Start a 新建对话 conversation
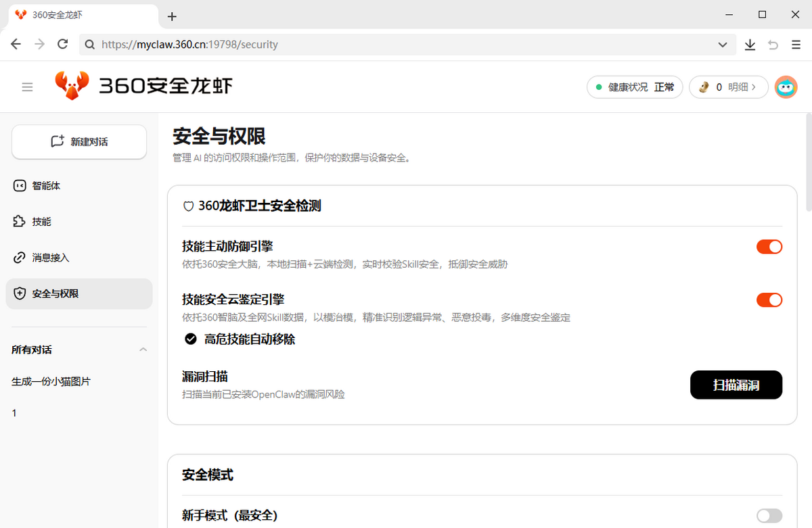This screenshot has height=528, width=812. (79, 142)
